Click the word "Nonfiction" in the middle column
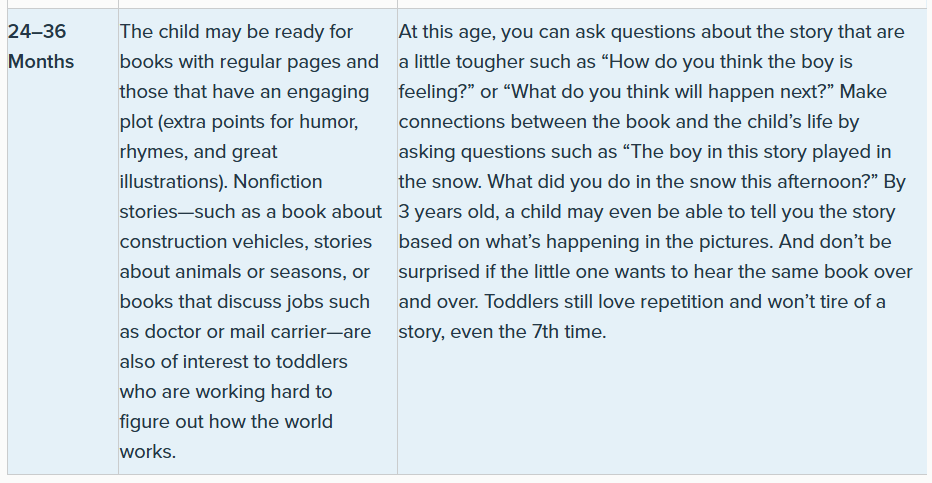Viewport: 932px width, 483px height. pos(278,181)
